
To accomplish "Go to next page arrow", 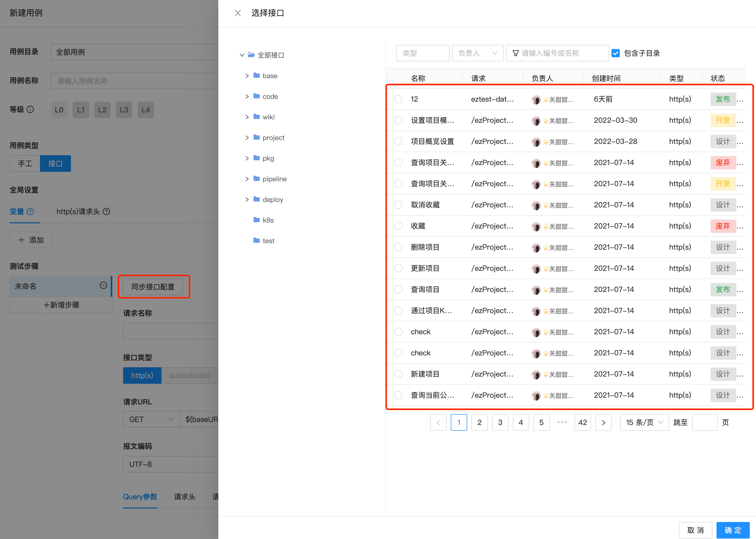I will [x=603, y=422].
